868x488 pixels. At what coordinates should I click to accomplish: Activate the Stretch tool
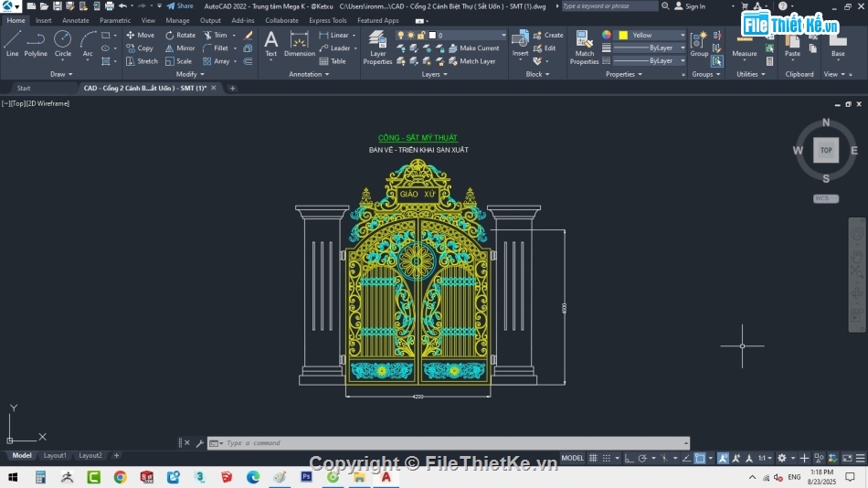[142, 61]
